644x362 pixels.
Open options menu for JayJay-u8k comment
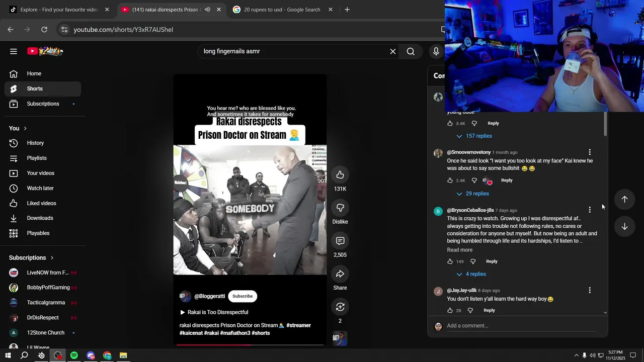(590, 290)
